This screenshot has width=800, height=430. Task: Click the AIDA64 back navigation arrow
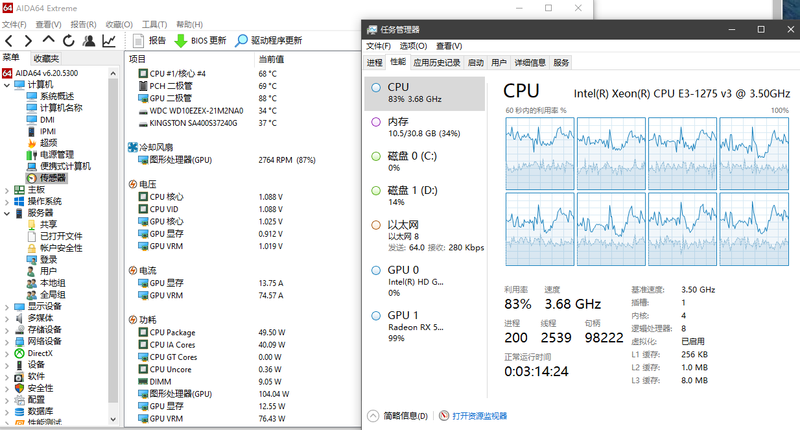tap(9, 41)
